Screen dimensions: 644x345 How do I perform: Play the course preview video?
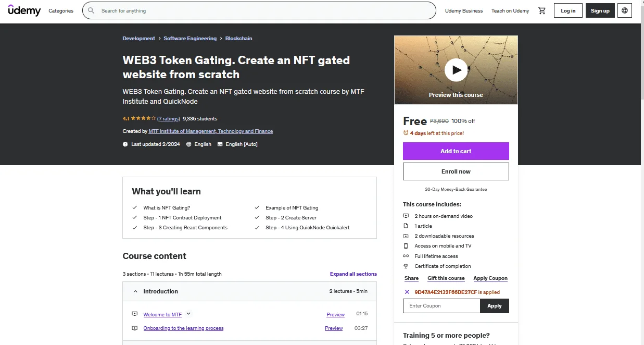click(x=456, y=70)
